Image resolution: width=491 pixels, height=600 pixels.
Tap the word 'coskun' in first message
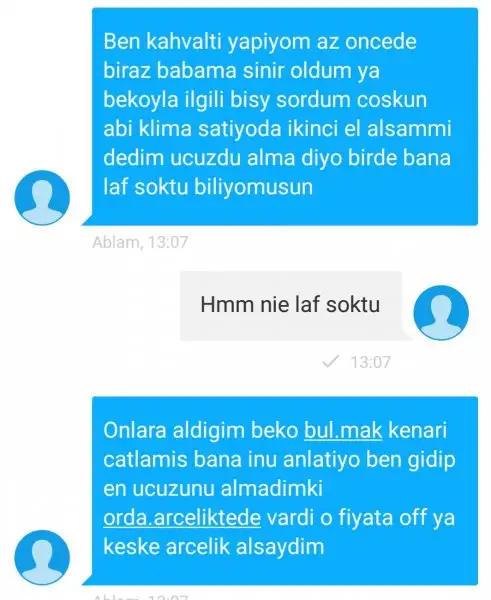coord(392,100)
